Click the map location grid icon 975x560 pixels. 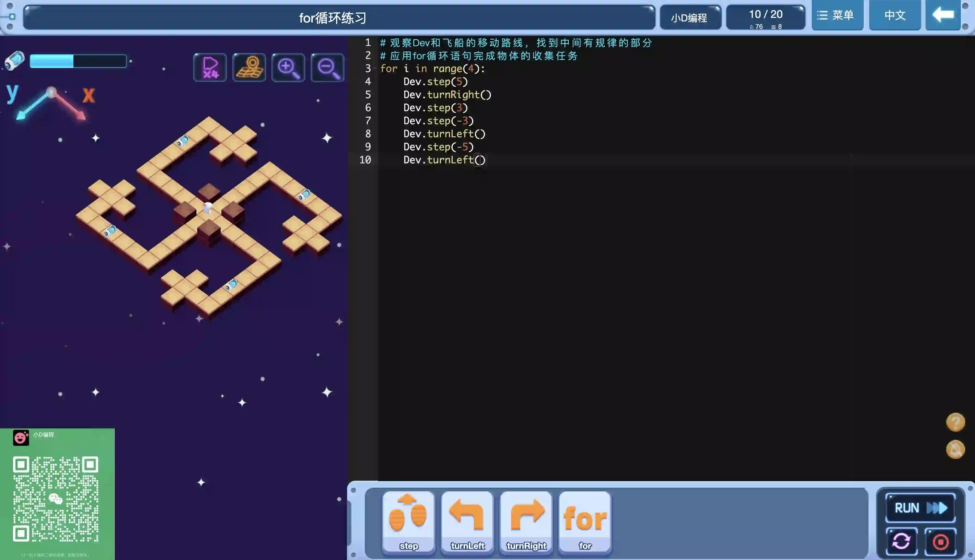pos(249,68)
